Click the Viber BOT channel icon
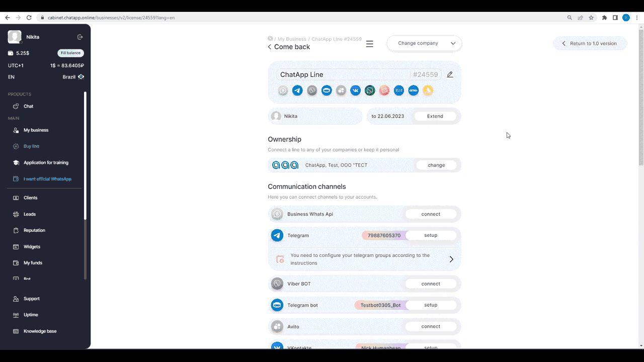This screenshot has width=644, height=362. pyautogui.click(x=277, y=284)
